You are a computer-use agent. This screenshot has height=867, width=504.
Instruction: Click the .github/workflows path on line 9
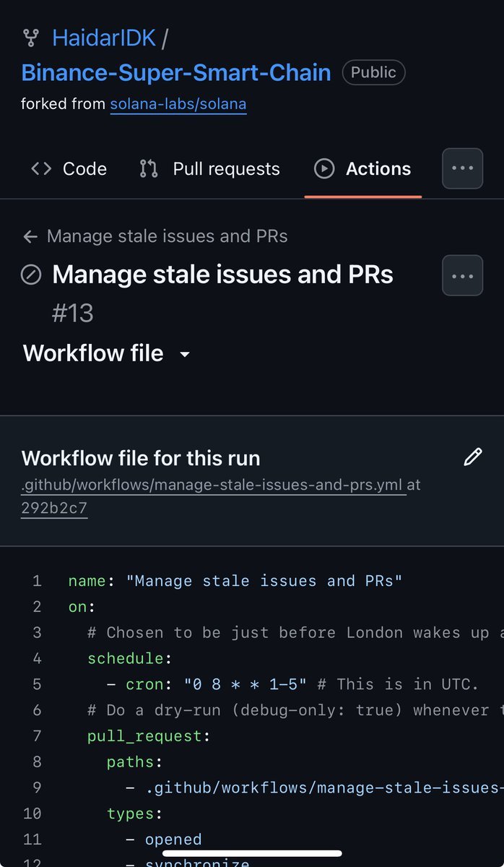coord(324,788)
